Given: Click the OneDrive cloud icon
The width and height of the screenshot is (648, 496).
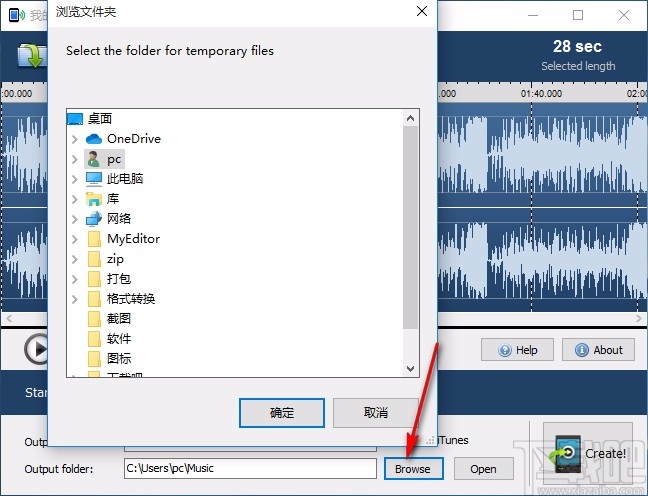Looking at the screenshot, I should pos(94,139).
